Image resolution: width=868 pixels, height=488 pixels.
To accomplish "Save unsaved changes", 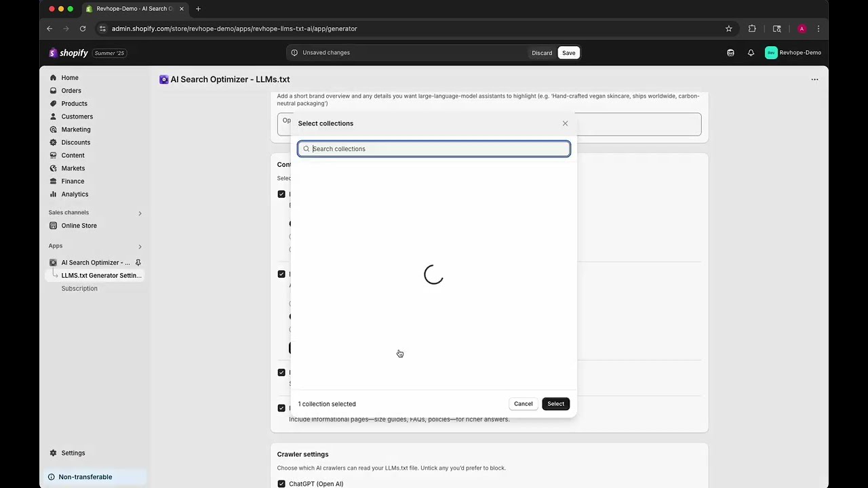I will tap(568, 53).
